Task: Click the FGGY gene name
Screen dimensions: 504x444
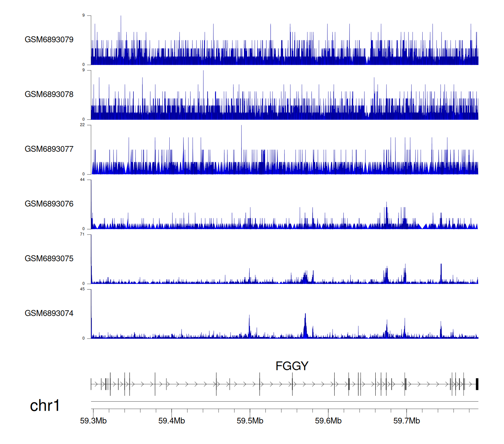Action: [x=292, y=366]
